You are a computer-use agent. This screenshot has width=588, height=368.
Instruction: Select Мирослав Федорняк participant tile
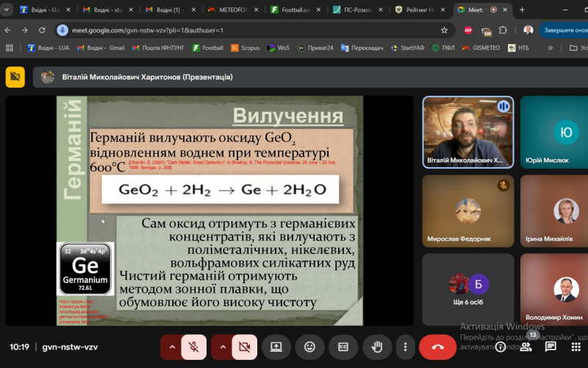coord(468,211)
